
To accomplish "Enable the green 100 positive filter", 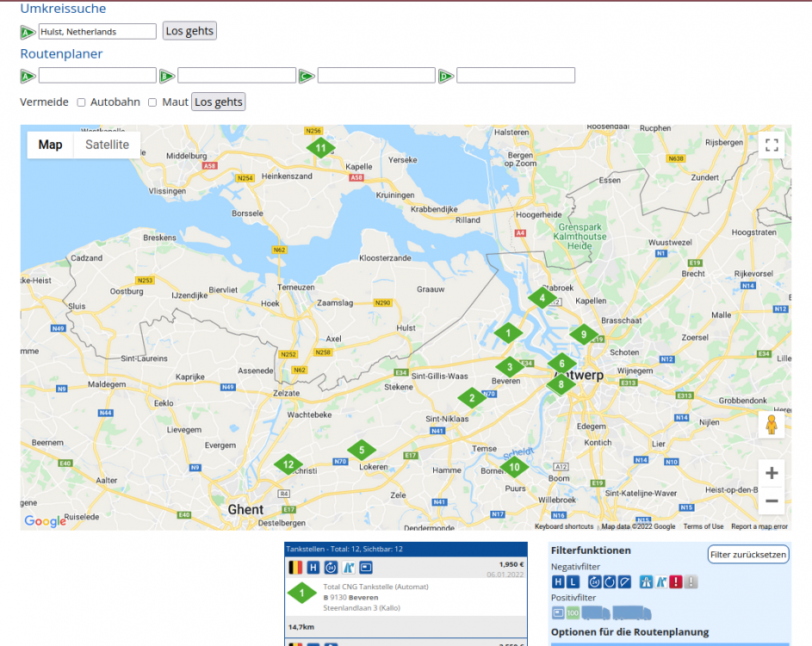I will [573, 613].
